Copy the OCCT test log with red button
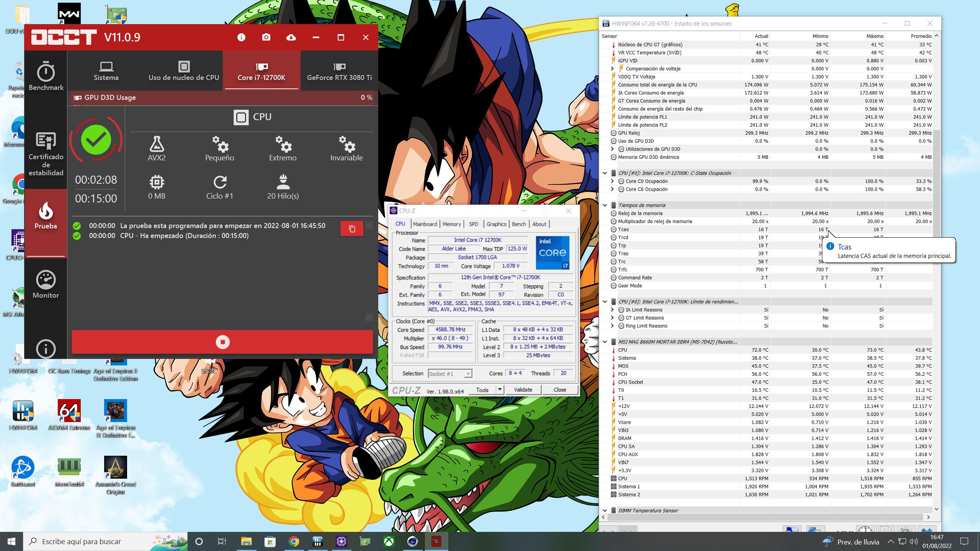980x551 pixels. pos(352,229)
